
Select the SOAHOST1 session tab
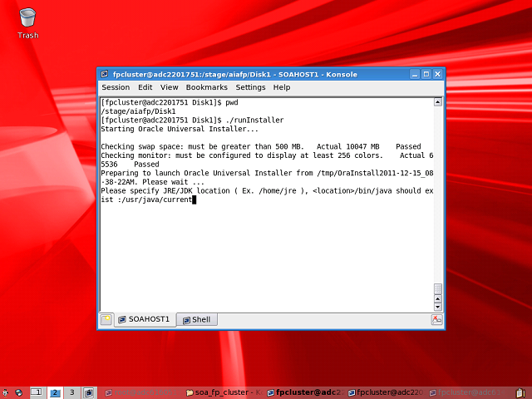tap(144, 319)
